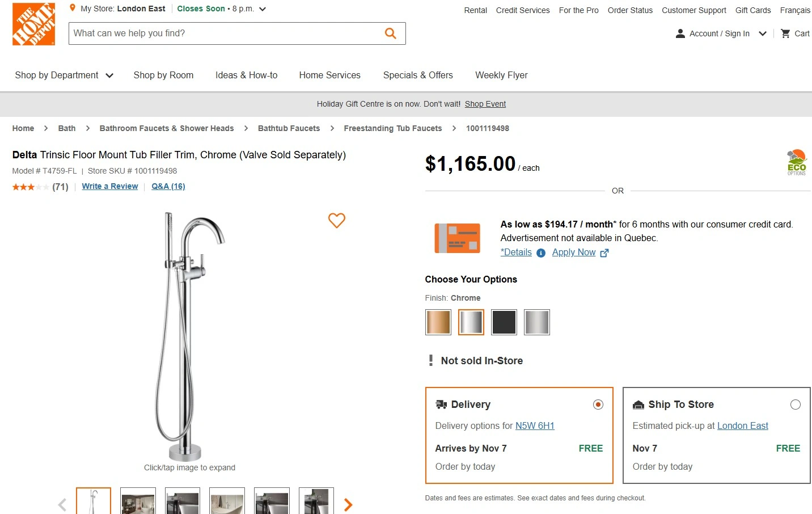The image size is (812, 514).
Task: Pick the bronze finish swatch
Action: tap(438, 322)
